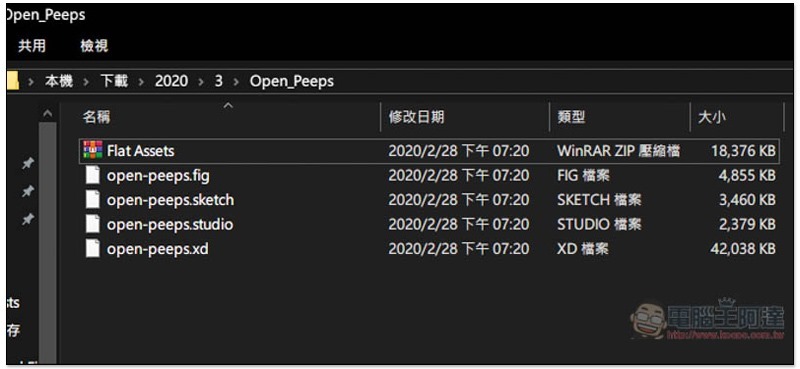The image size is (800, 369).
Task: Open the 檢視 ribbon tab
Action: (x=94, y=46)
